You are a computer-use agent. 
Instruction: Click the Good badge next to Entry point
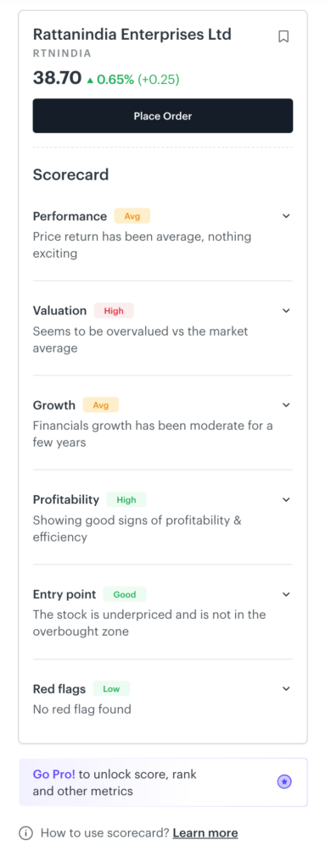(x=125, y=594)
